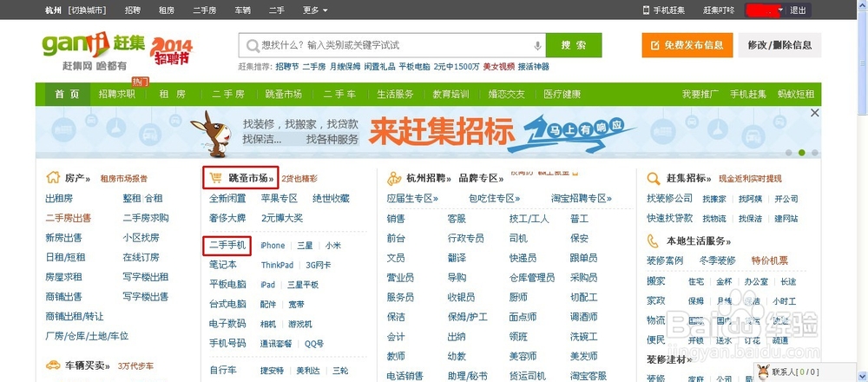Open 婚恋交友 navigation tab
The image size is (868, 382).
507,94
